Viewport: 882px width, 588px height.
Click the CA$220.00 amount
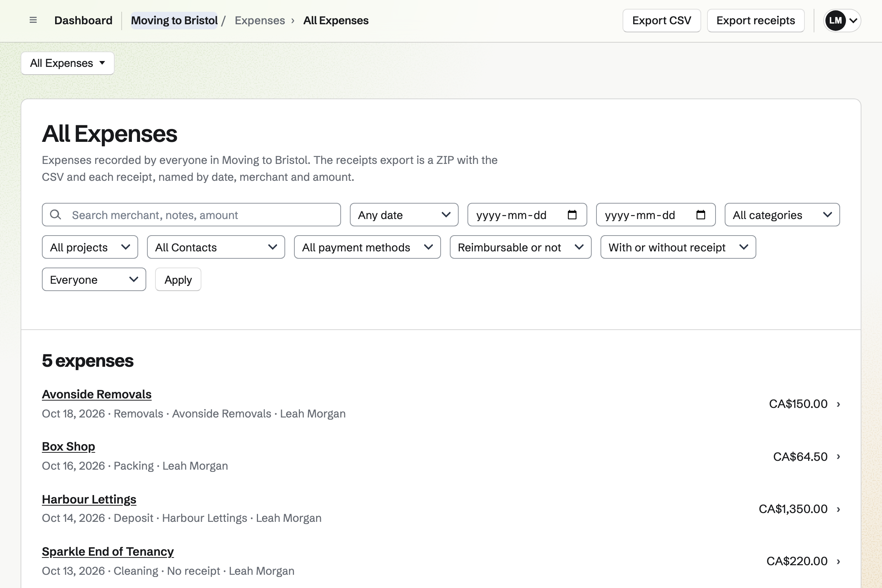click(796, 561)
